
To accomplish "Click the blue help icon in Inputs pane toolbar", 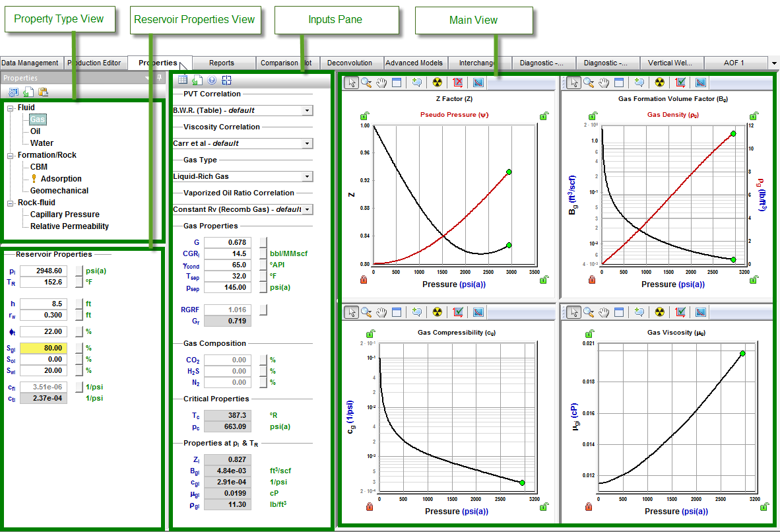I will pos(212,80).
